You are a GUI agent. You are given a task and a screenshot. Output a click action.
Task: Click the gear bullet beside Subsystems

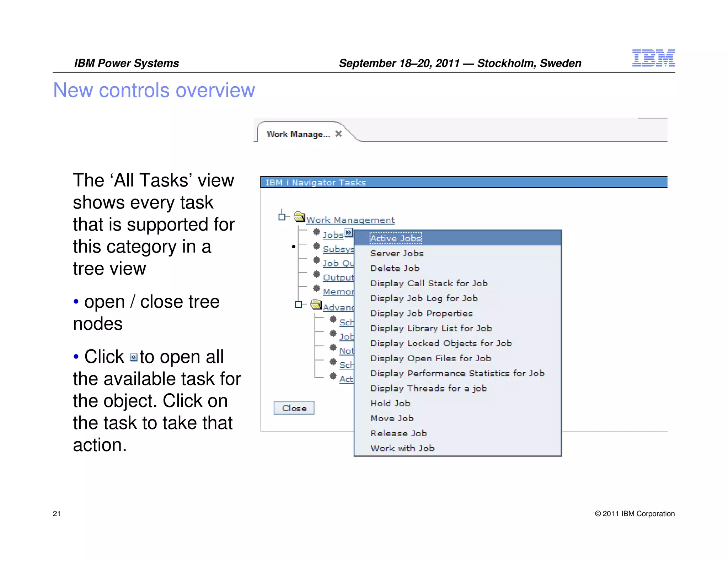pyautogui.click(x=316, y=246)
